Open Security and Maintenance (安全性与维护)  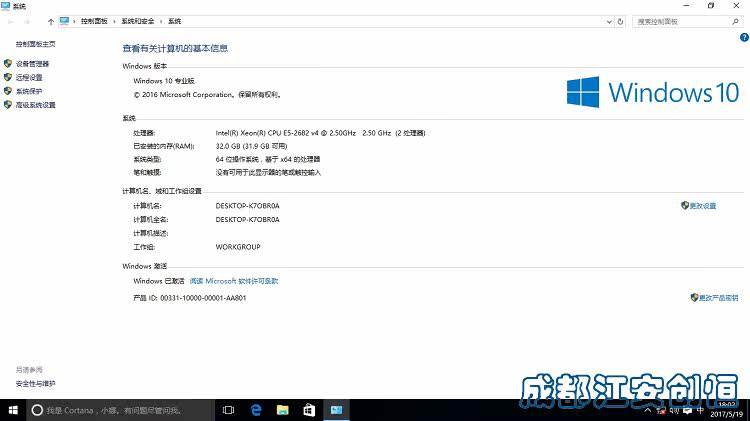(35, 384)
